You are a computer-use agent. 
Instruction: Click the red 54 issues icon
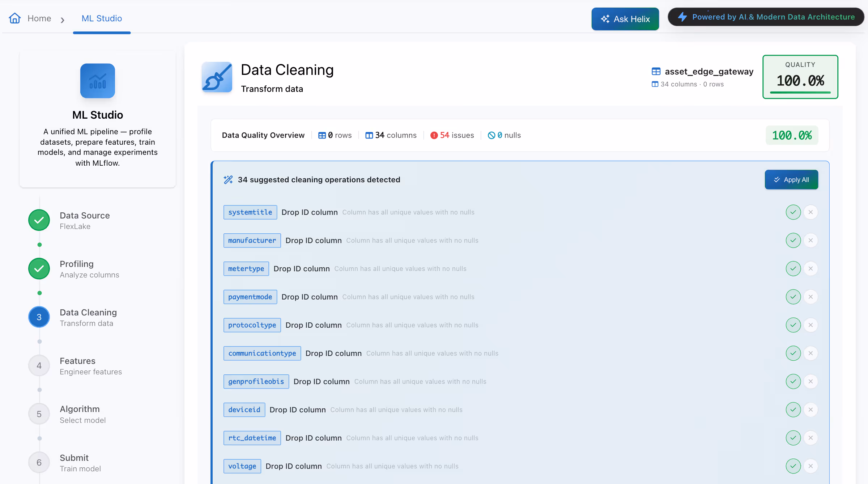click(434, 135)
